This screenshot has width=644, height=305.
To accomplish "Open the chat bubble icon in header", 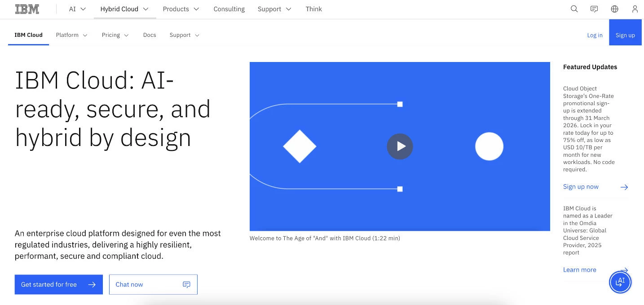I will (594, 9).
